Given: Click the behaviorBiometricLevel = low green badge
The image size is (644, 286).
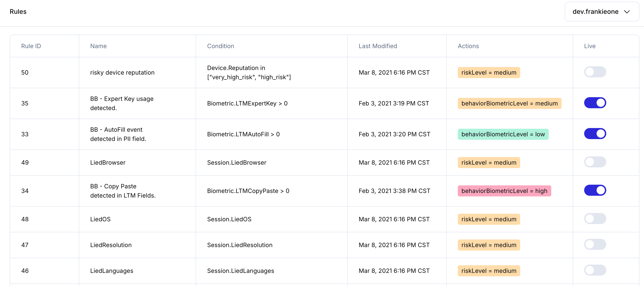Looking at the screenshot, I should (503, 134).
